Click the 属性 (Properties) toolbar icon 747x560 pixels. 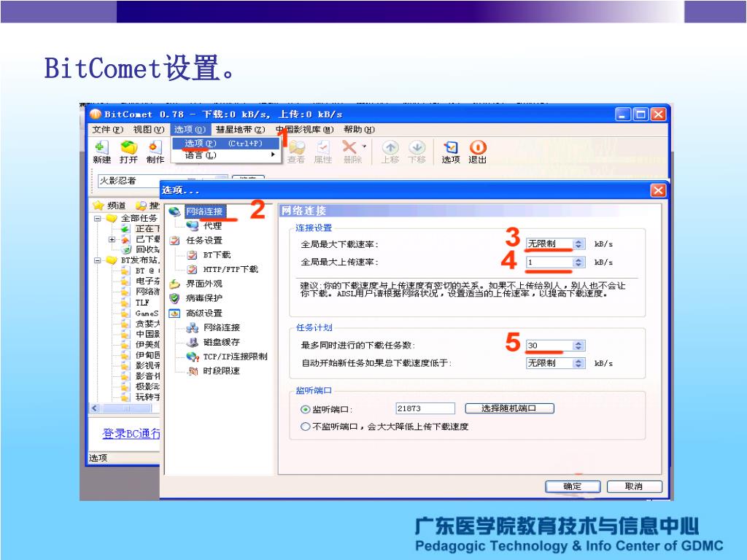(x=323, y=152)
